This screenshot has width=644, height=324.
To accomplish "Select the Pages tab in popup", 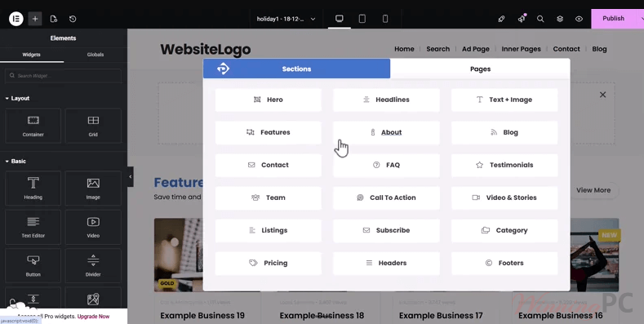I will pyautogui.click(x=480, y=69).
